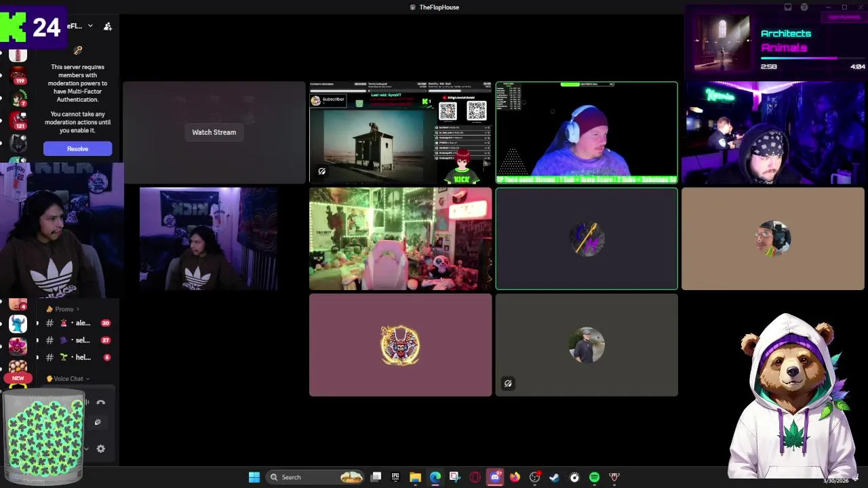
Task: Open the 'sel...' channel with 27 mentions
Action: tap(76, 340)
